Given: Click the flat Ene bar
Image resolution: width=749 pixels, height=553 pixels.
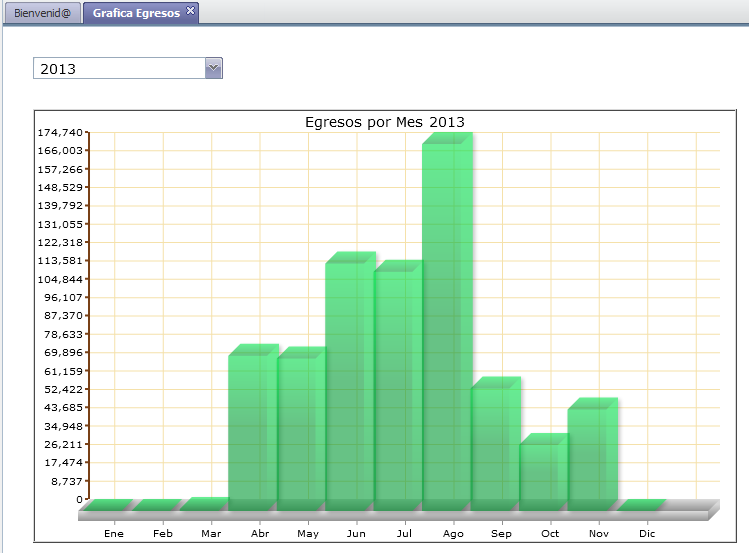Looking at the screenshot, I should (x=108, y=505).
